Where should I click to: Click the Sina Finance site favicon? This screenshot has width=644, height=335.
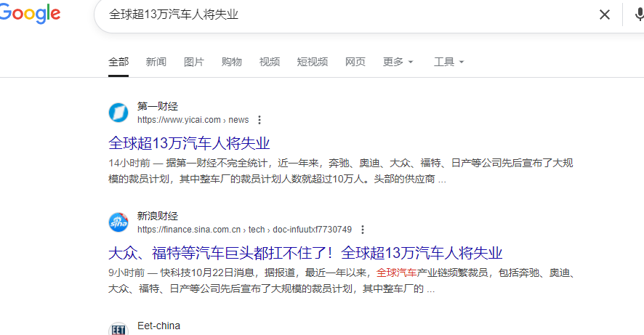(x=118, y=222)
